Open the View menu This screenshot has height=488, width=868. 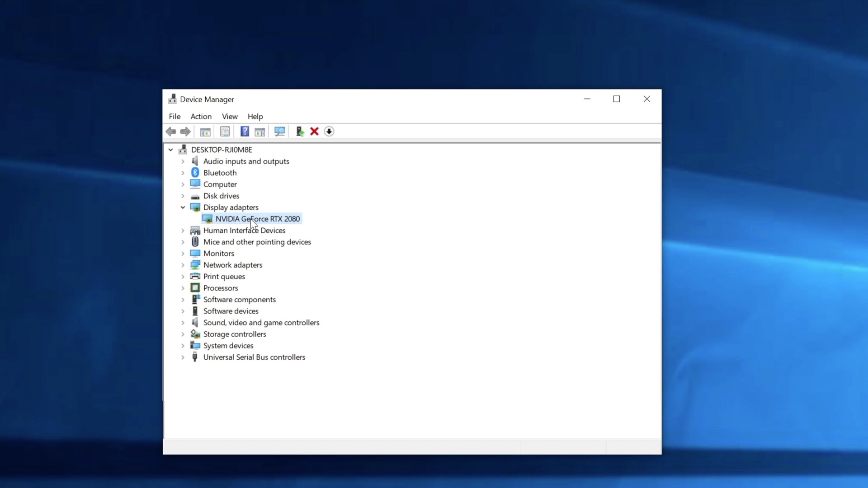230,117
